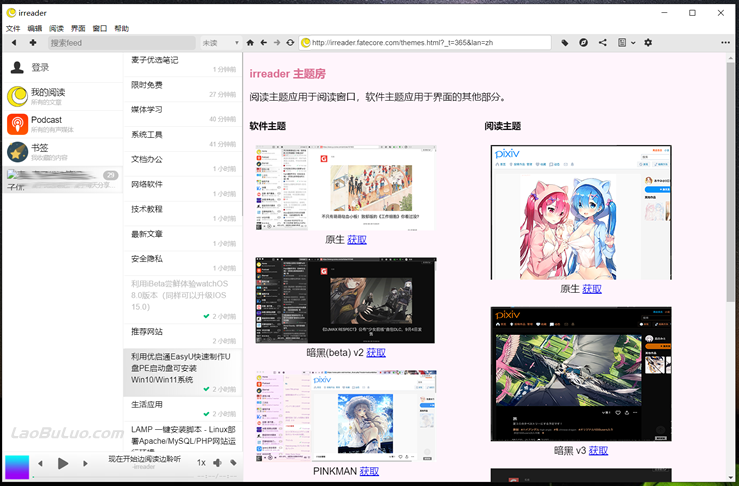
Task: Open the 窗口 menu
Action: 100,28
